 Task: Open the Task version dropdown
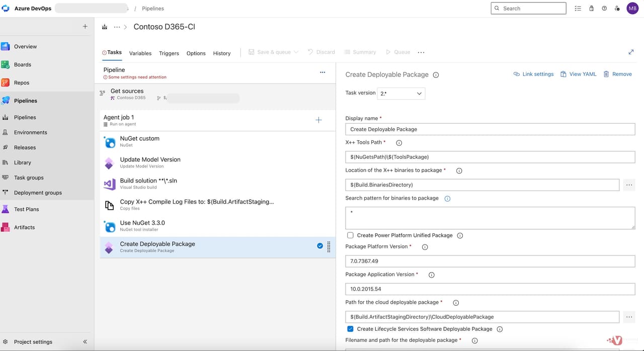click(401, 94)
